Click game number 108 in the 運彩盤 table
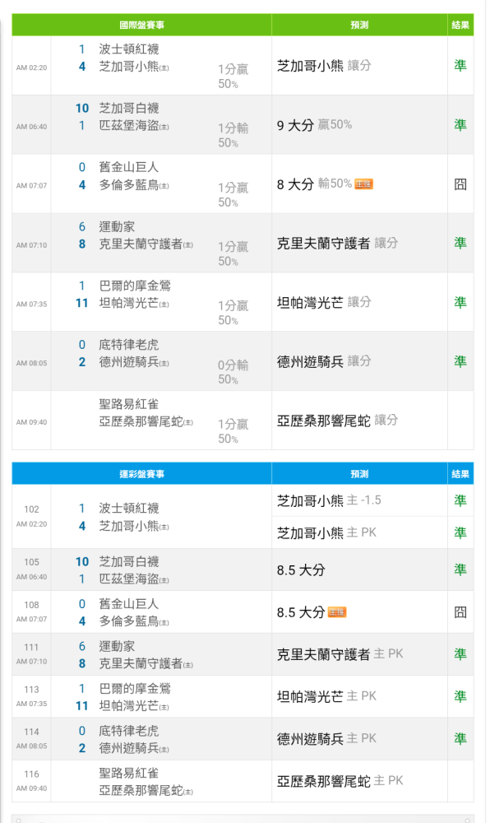 [x=31, y=605]
